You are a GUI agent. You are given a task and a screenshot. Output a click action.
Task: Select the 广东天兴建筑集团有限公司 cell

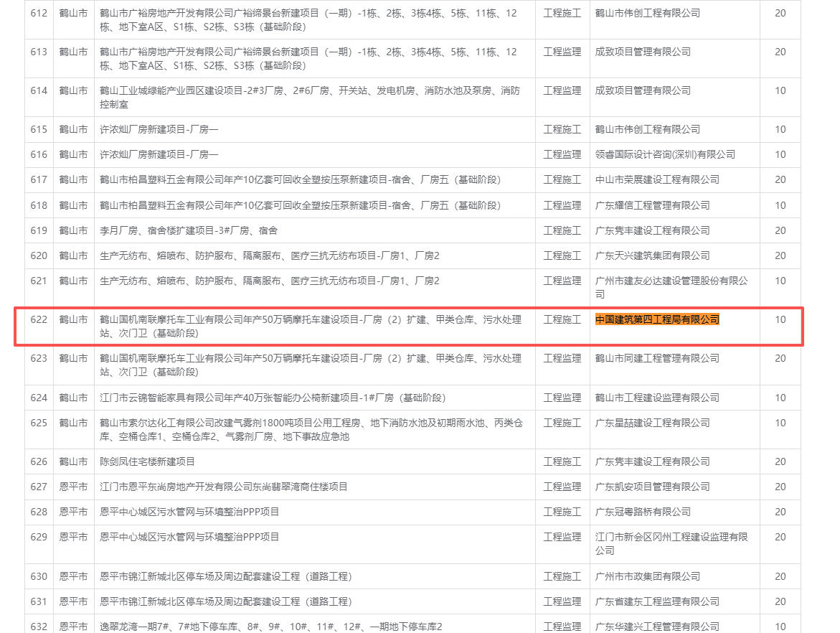tap(652, 255)
